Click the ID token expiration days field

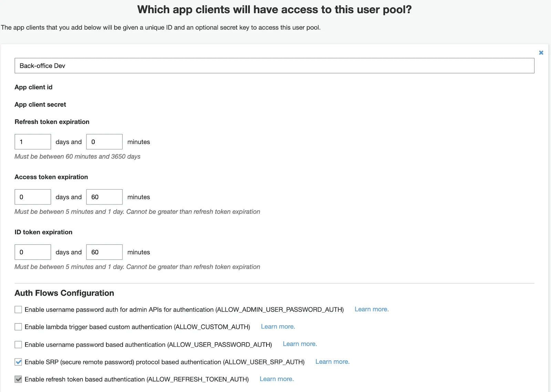click(33, 252)
